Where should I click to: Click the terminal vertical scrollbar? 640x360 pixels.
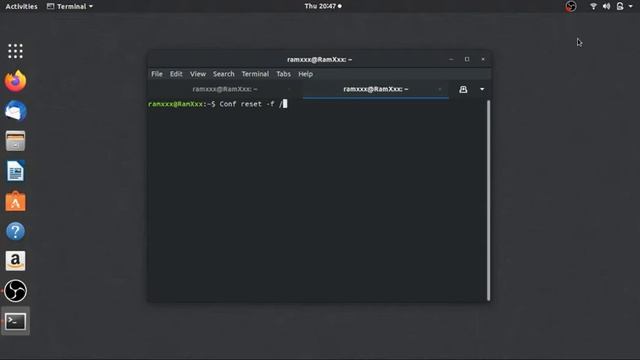click(x=488, y=200)
